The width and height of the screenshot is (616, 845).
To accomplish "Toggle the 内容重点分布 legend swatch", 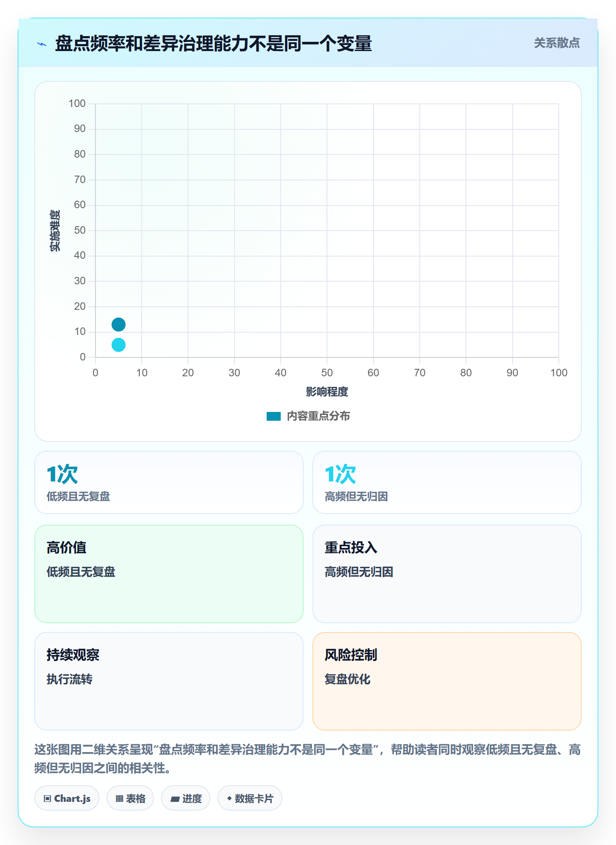I will (x=274, y=416).
